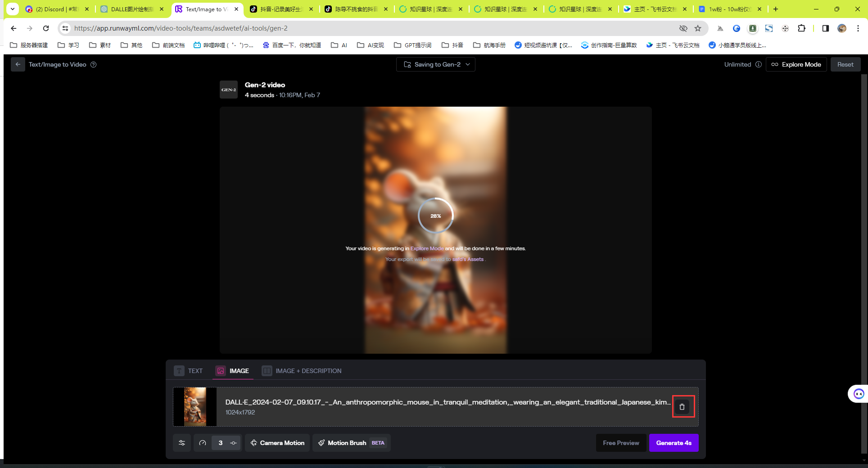Switch to the TEXT tab
The height and width of the screenshot is (468, 868).
point(189,371)
